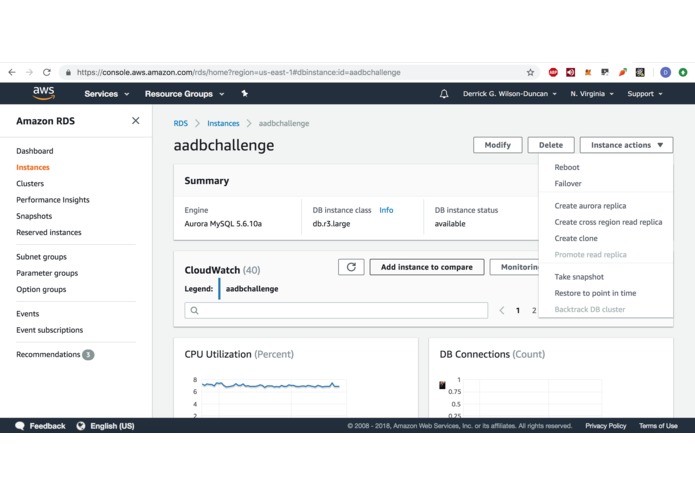
Task: Refresh the CloudWatch metrics
Action: pyautogui.click(x=351, y=267)
